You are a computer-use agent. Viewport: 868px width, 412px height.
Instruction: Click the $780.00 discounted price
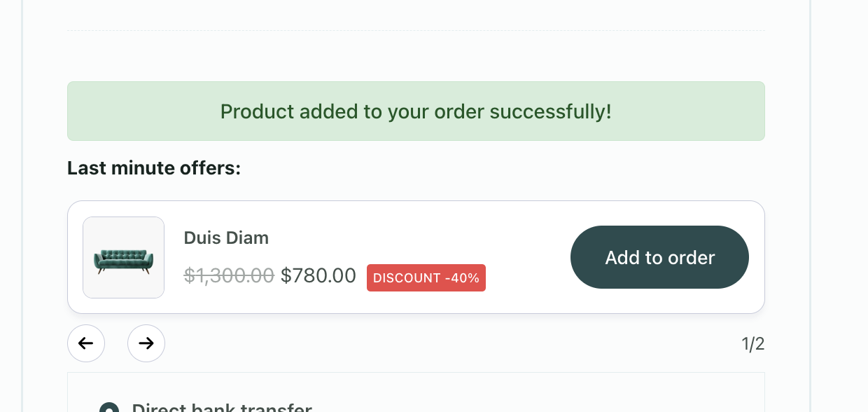point(318,275)
